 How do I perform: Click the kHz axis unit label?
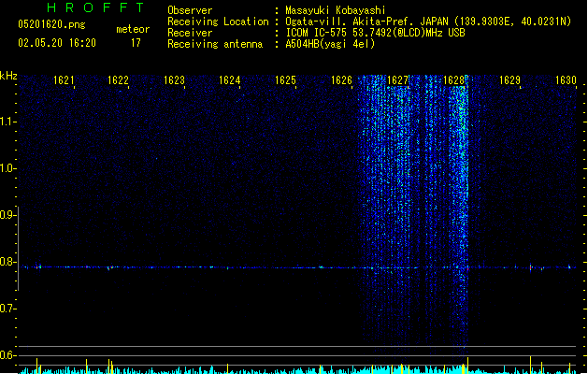click(8, 76)
